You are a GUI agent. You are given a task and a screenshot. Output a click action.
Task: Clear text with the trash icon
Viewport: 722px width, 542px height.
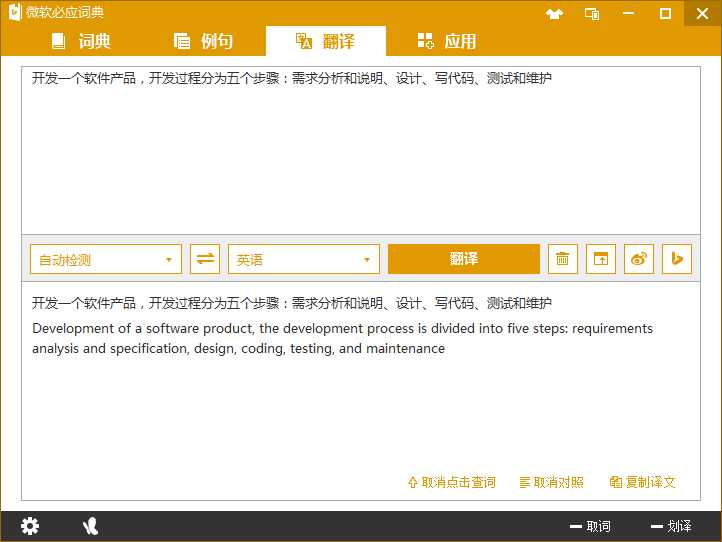(563, 259)
